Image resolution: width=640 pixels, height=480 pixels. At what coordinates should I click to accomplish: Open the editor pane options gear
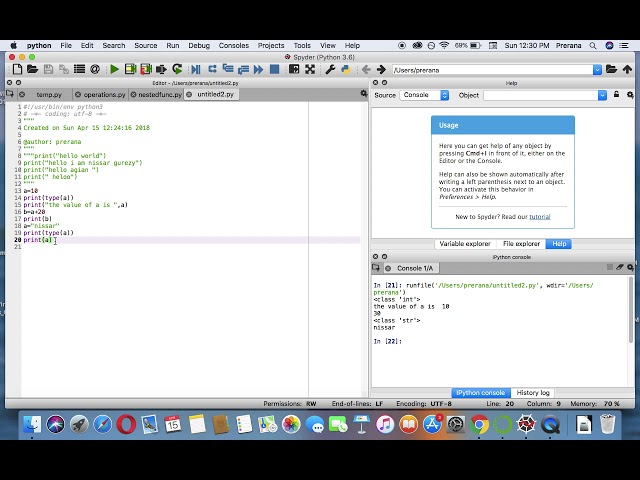(x=364, y=94)
